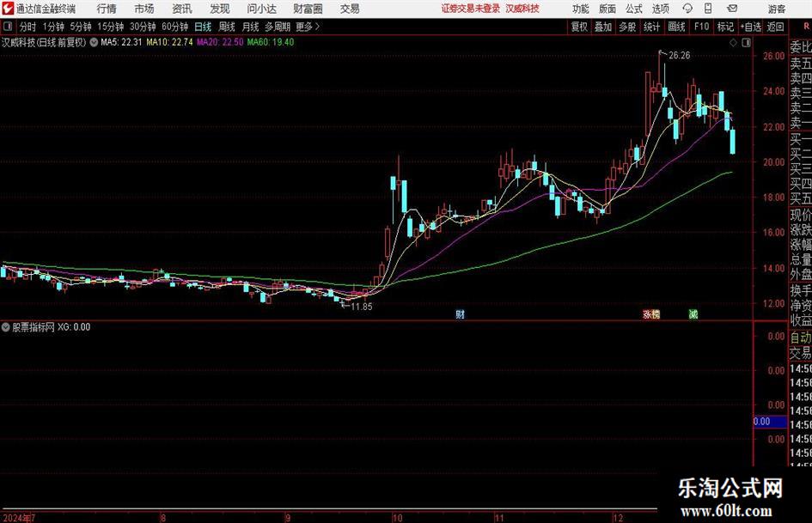Toggle the right panel icon beside the diamond
This screenshot has height=523, width=812.
tap(746, 43)
